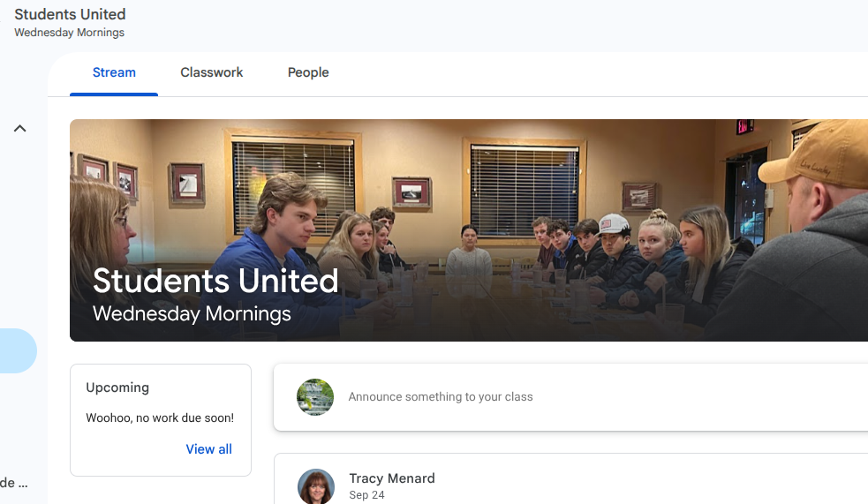Click Tracy Menard's profile photo
868x504 pixels.
tap(316, 486)
